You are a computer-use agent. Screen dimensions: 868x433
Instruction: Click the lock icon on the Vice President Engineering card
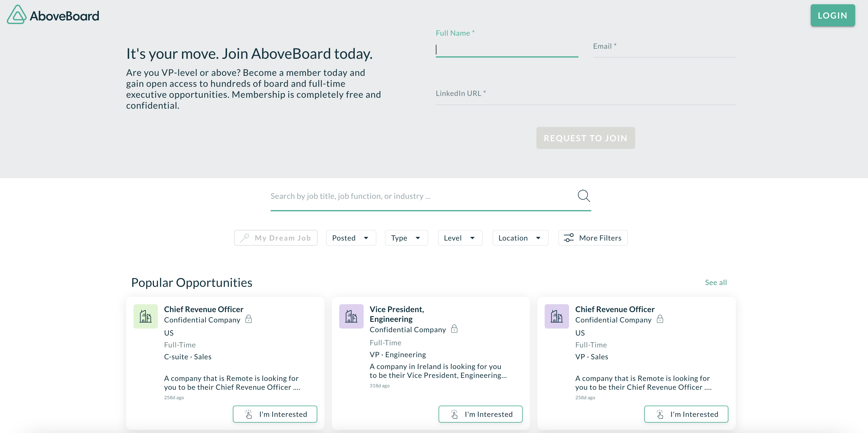click(454, 329)
